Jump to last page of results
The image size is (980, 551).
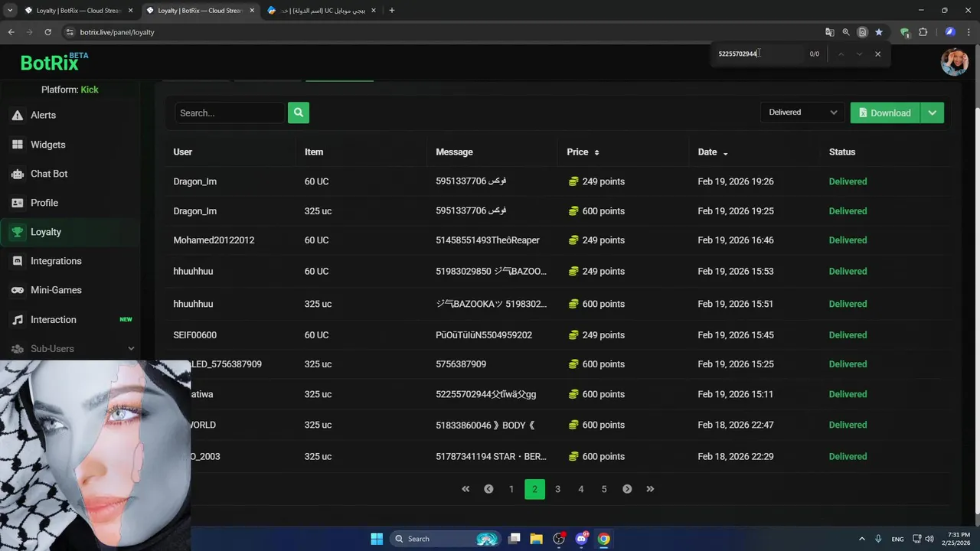tap(650, 489)
